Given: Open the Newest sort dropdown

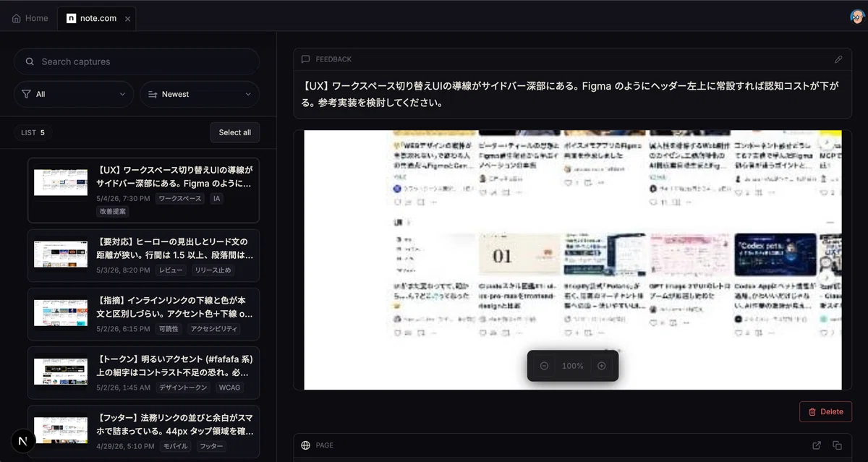Looking at the screenshot, I should (200, 94).
